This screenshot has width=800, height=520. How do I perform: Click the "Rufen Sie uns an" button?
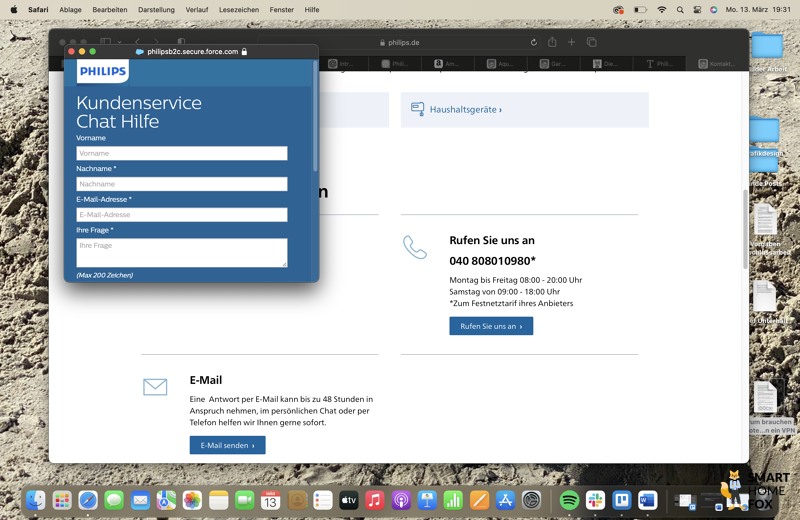491,326
